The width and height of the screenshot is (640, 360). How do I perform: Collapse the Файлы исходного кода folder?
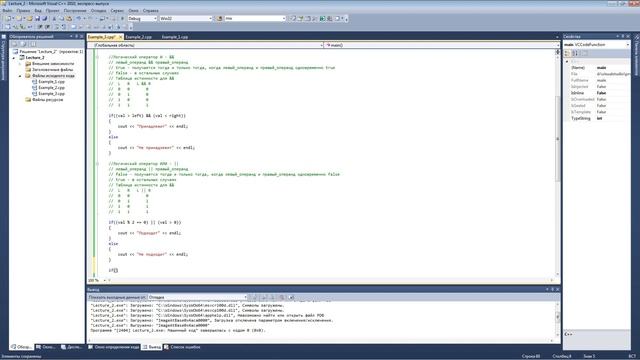(x=20, y=76)
